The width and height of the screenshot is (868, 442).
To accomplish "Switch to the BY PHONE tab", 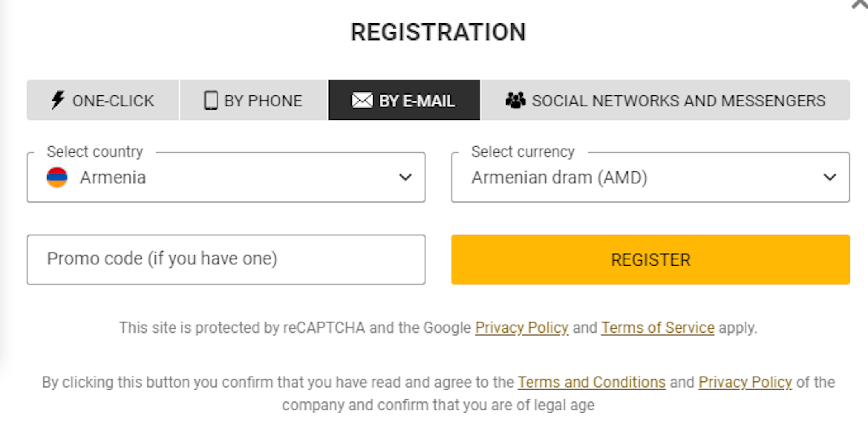I will [253, 100].
